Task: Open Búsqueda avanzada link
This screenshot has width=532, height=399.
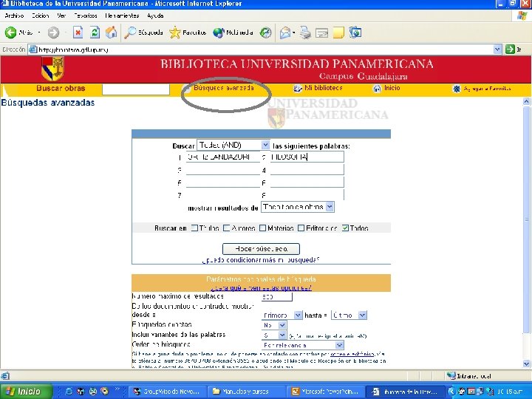Action: (224, 88)
